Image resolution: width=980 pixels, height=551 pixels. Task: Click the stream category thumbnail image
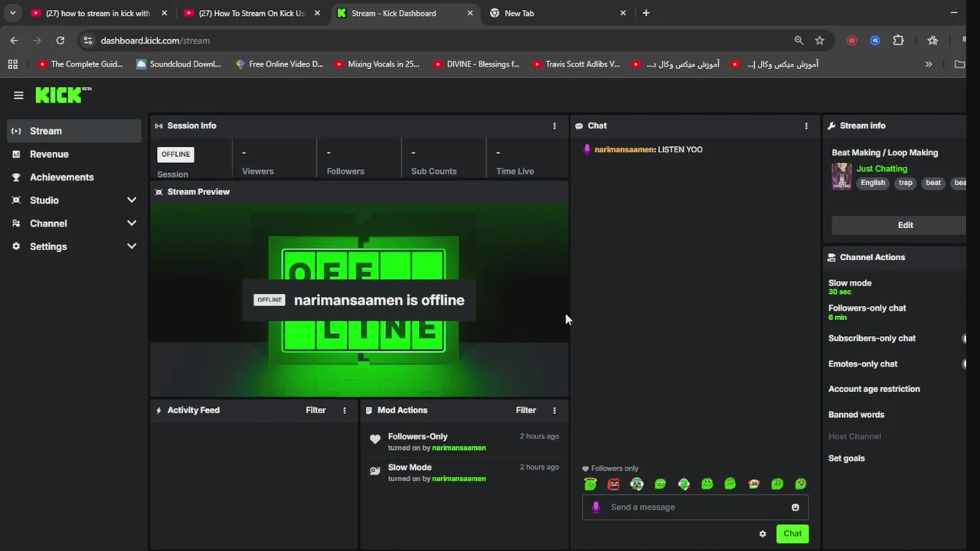coord(841,176)
